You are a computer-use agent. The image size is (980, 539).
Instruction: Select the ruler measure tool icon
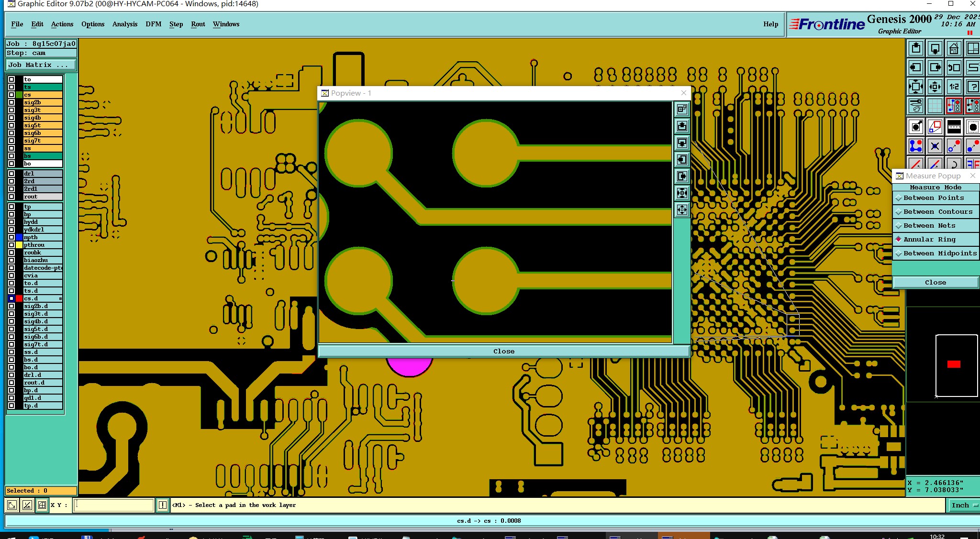point(954,127)
